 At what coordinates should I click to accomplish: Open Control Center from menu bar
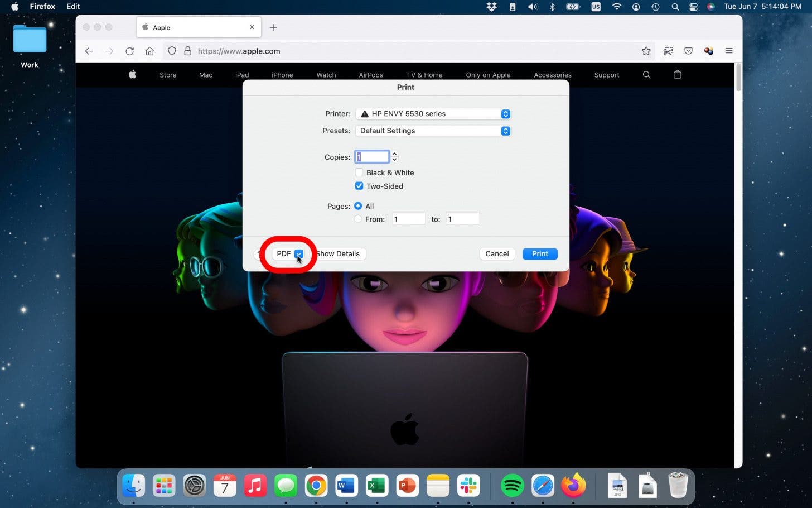click(693, 7)
